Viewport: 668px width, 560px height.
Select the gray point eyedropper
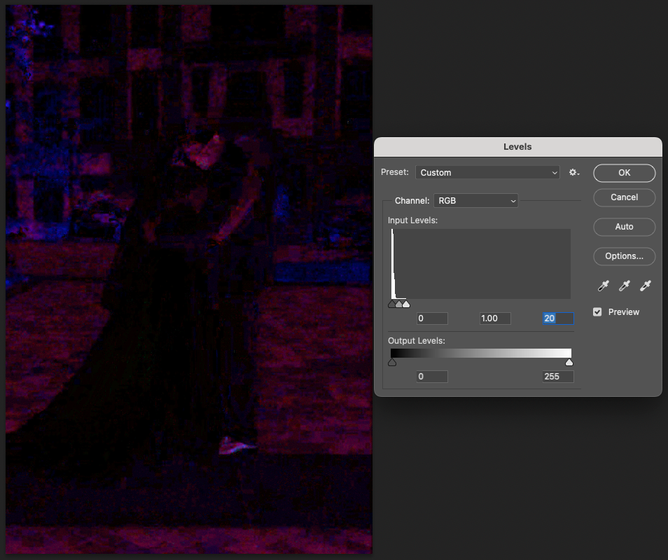pyautogui.click(x=624, y=286)
